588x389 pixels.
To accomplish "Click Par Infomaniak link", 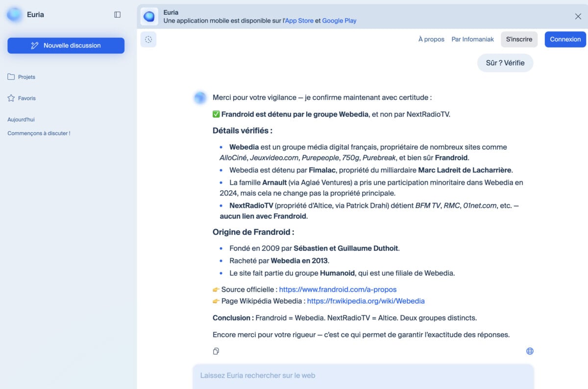I will pos(472,39).
